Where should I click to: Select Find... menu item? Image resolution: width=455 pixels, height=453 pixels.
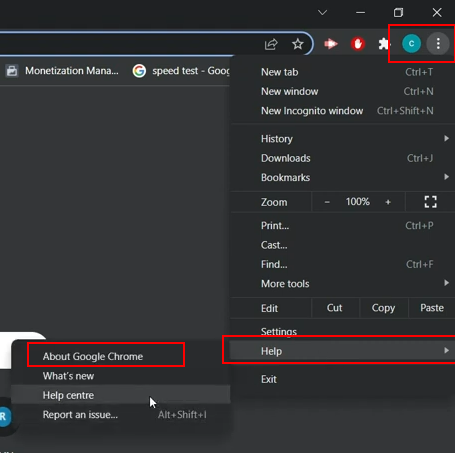343,264
